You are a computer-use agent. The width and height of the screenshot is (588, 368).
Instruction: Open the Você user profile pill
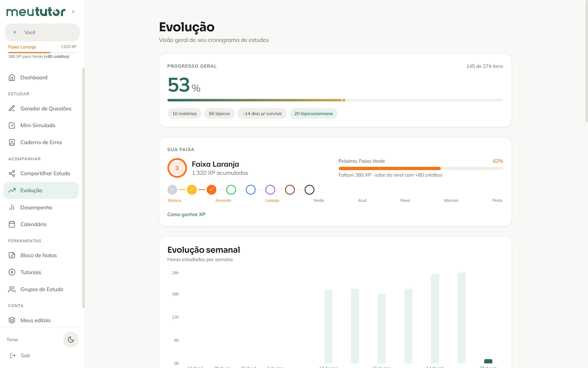[x=42, y=32]
